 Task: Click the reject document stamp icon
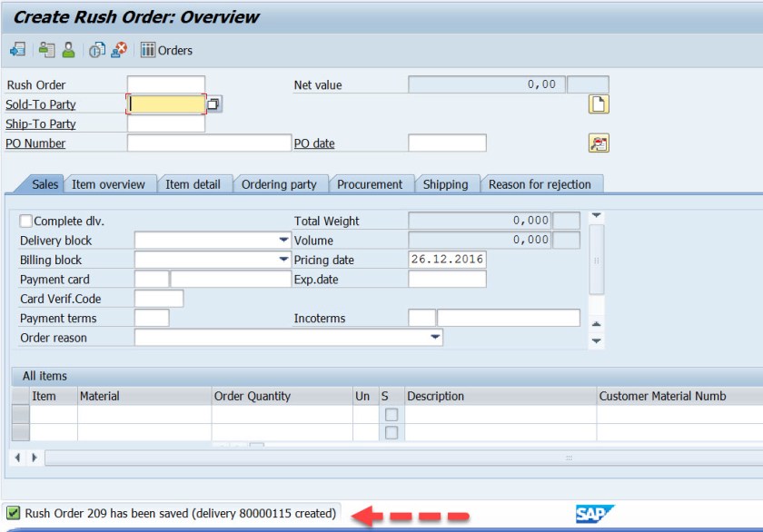tap(118, 50)
